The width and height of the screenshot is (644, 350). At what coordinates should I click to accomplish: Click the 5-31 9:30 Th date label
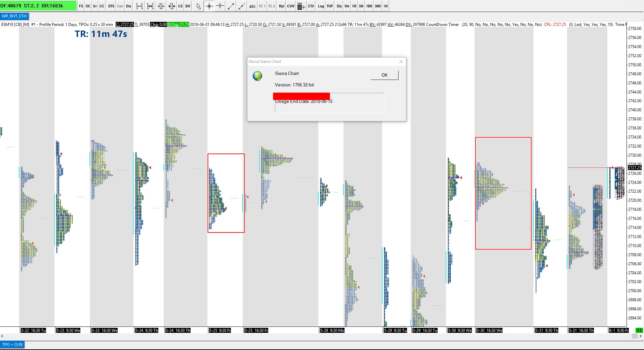[x=547, y=330]
